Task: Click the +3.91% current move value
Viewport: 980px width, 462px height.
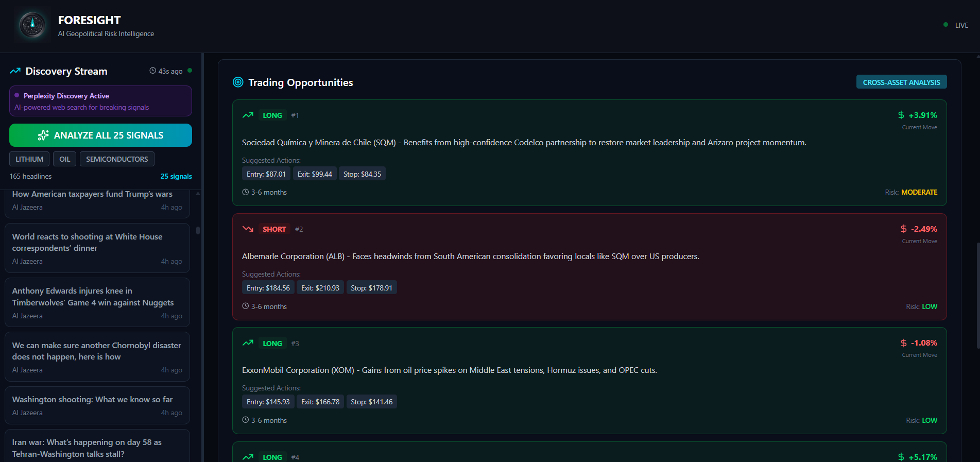Action: click(923, 115)
